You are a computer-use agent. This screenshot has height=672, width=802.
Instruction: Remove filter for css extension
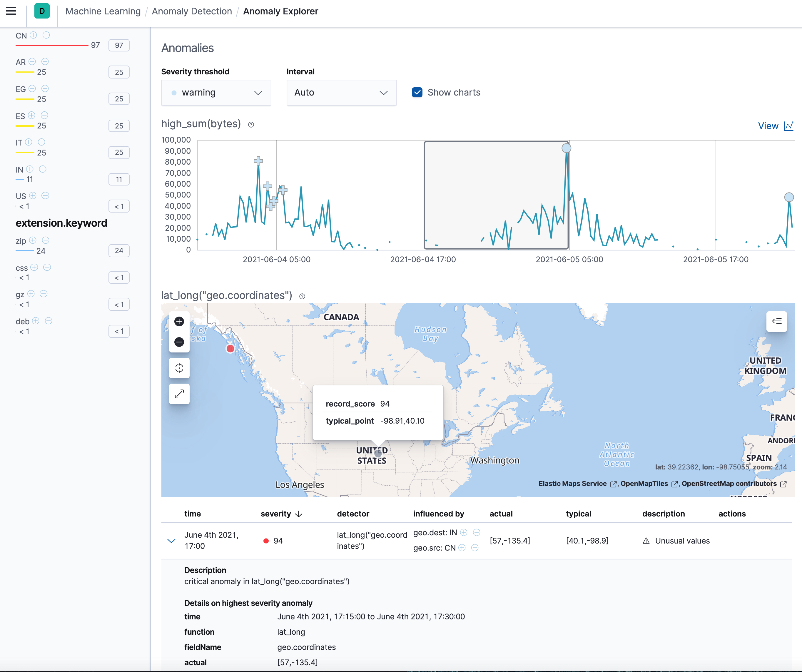click(x=47, y=267)
